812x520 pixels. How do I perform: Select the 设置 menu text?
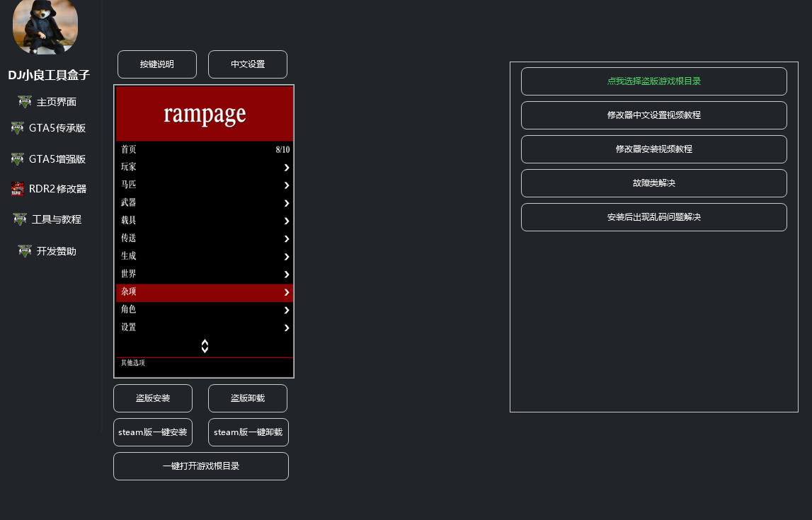tap(128, 327)
